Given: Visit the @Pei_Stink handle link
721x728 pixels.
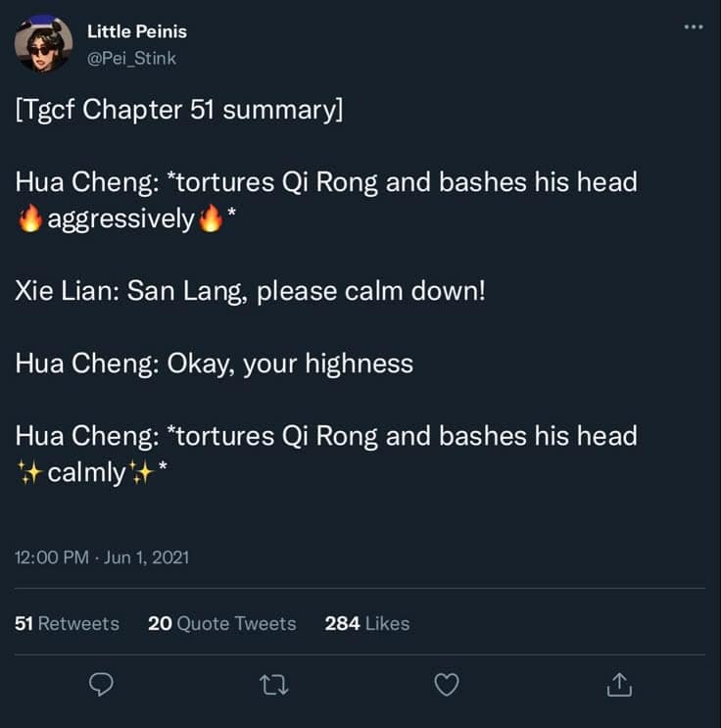Looking at the screenshot, I should [x=131, y=58].
